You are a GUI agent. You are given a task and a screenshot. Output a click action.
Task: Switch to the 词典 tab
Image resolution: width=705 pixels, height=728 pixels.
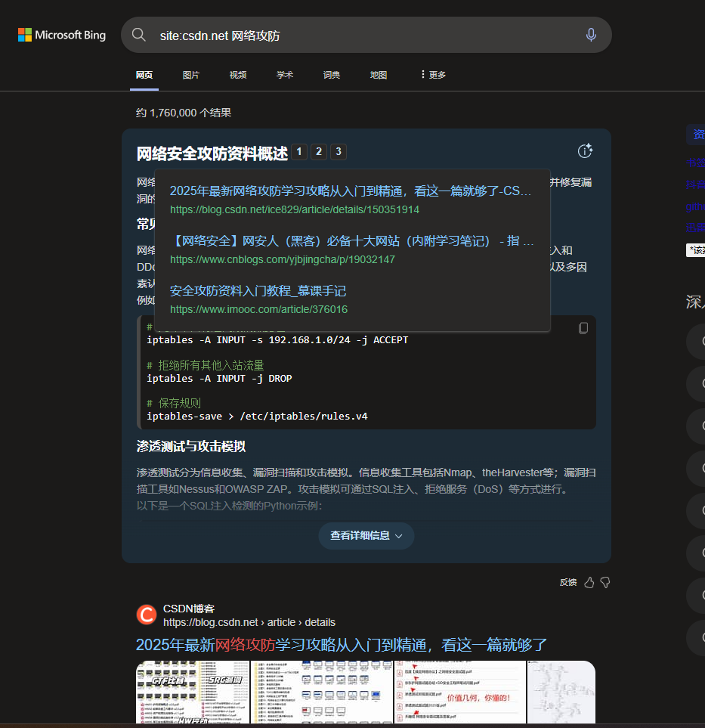(332, 75)
